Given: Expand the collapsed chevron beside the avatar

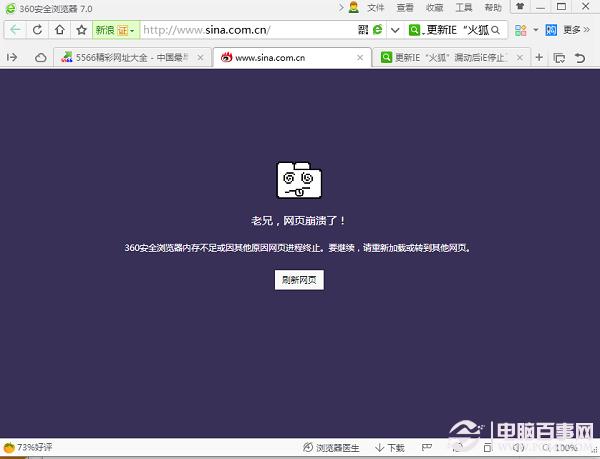Looking at the screenshot, I should pos(341,8).
